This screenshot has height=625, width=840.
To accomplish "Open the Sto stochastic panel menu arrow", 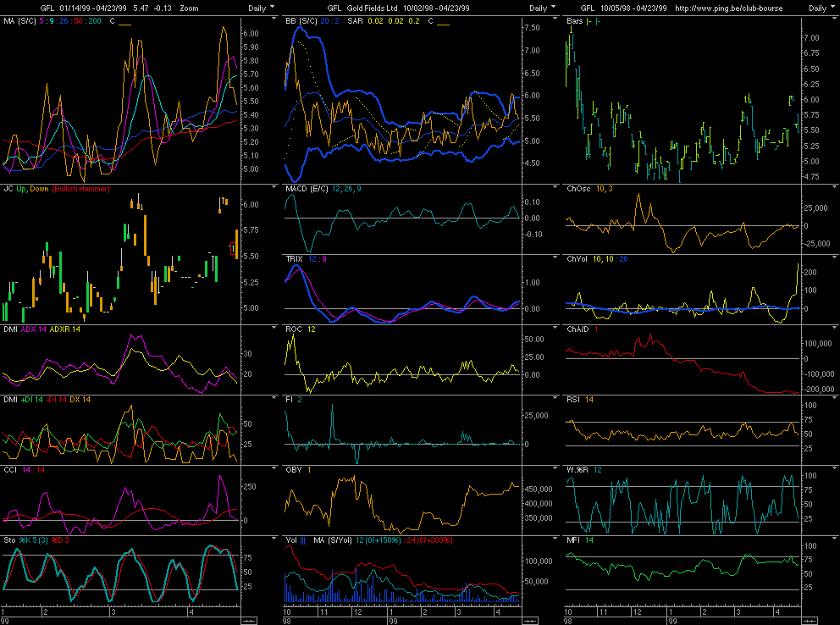I will tap(274, 539).
